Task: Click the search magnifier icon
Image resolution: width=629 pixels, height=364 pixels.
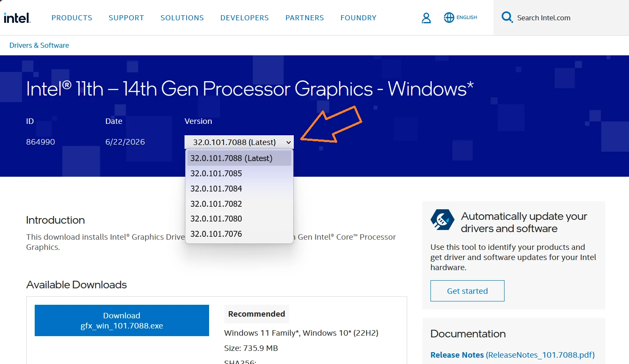Action: point(507,17)
